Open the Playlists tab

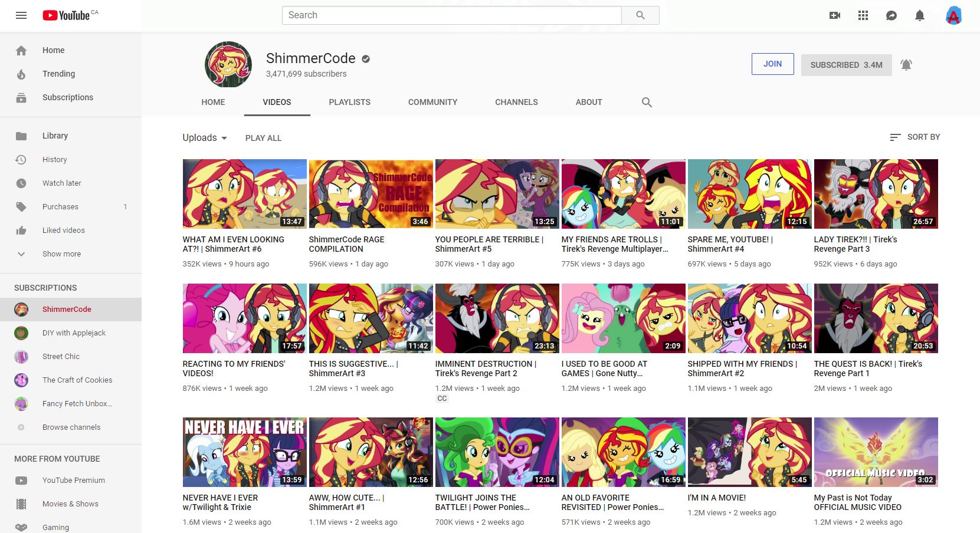tap(350, 102)
